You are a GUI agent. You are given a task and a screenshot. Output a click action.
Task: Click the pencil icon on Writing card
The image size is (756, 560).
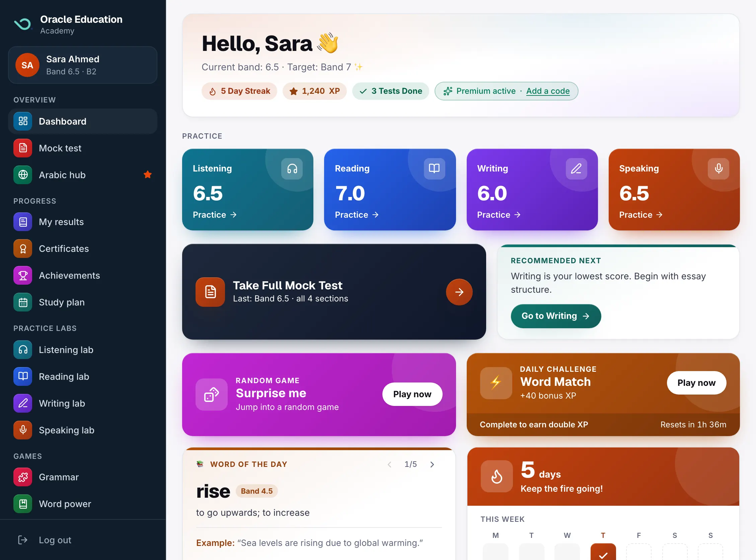point(576,168)
